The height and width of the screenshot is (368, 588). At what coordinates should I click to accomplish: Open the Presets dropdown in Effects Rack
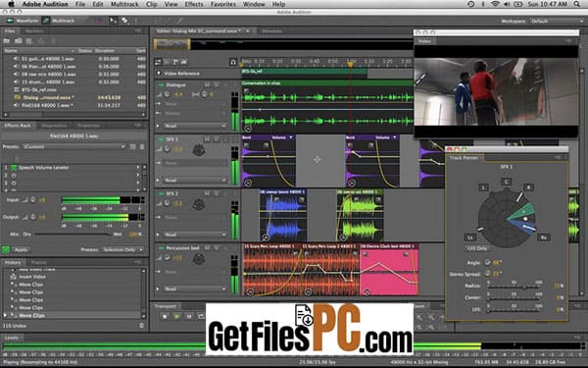point(74,146)
